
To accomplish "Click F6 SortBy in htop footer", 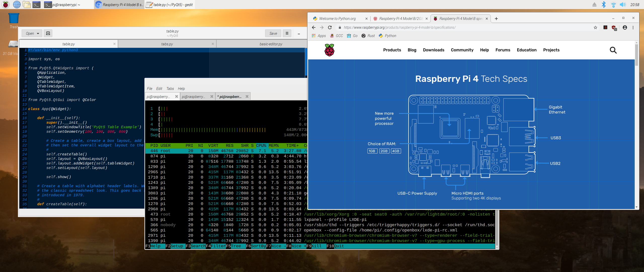I will click(256, 246).
